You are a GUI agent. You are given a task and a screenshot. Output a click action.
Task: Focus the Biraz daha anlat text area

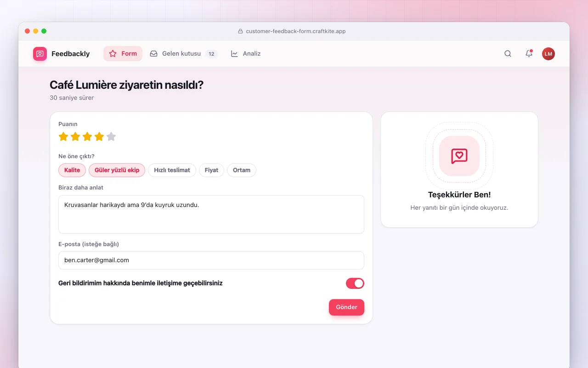(x=211, y=214)
